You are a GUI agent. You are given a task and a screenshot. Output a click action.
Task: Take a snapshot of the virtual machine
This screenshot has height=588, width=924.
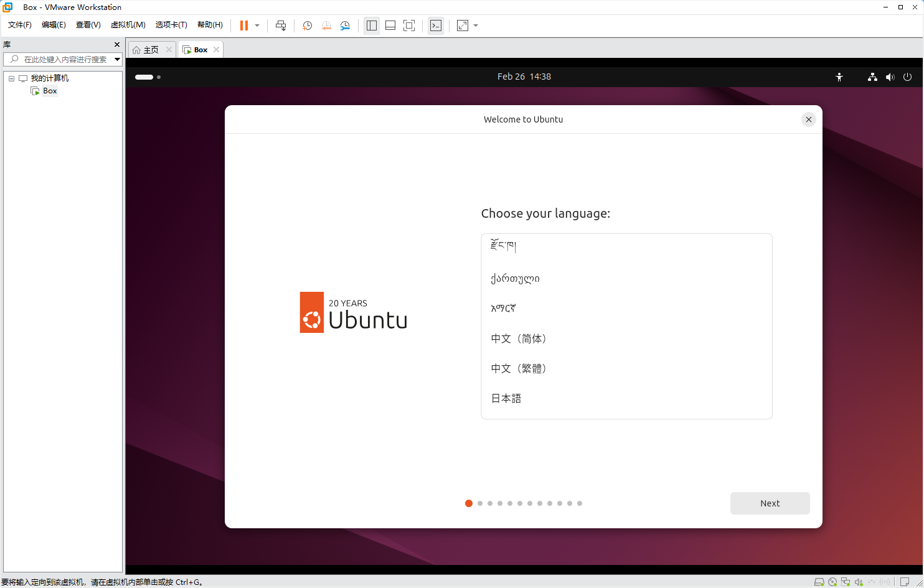click(x=307, y=26)
